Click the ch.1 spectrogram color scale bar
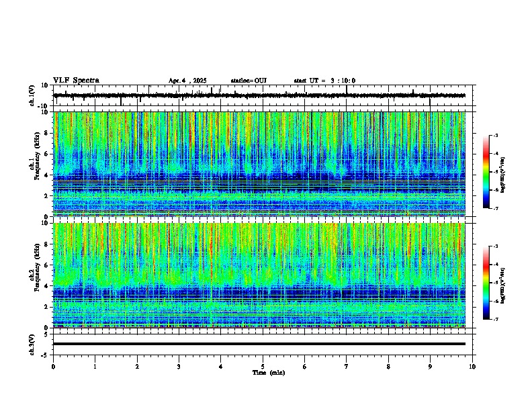The width and height of the screenshot is (532, 411). tap(486, 172)
